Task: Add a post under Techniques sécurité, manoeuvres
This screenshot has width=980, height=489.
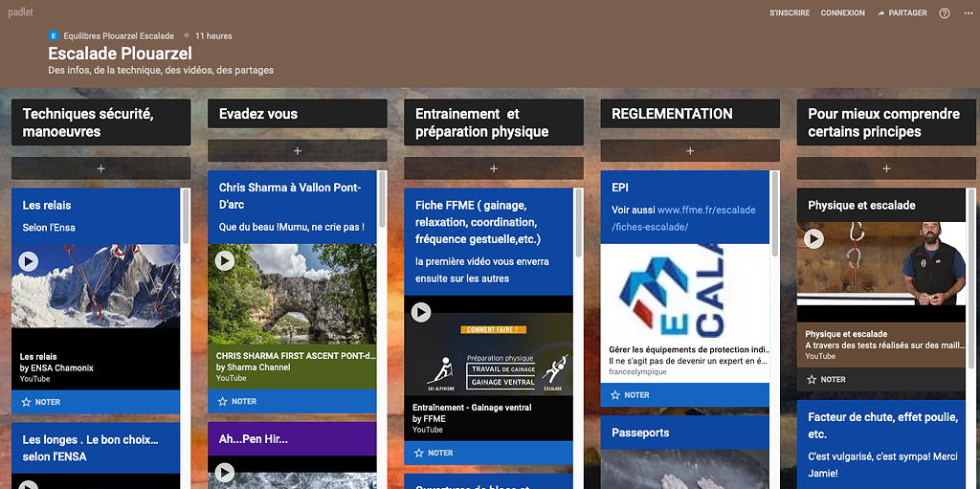Action: [x=100, y=168]
